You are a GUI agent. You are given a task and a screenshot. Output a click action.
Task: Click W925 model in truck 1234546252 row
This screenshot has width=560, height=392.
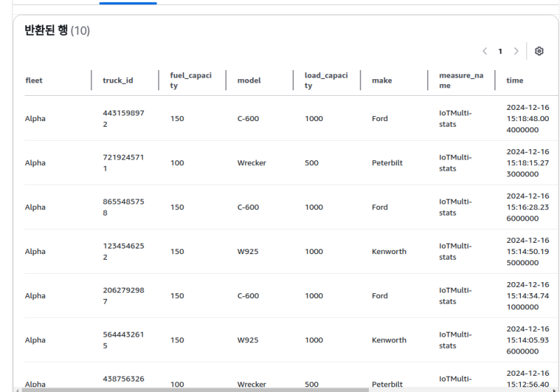point(248,251)
